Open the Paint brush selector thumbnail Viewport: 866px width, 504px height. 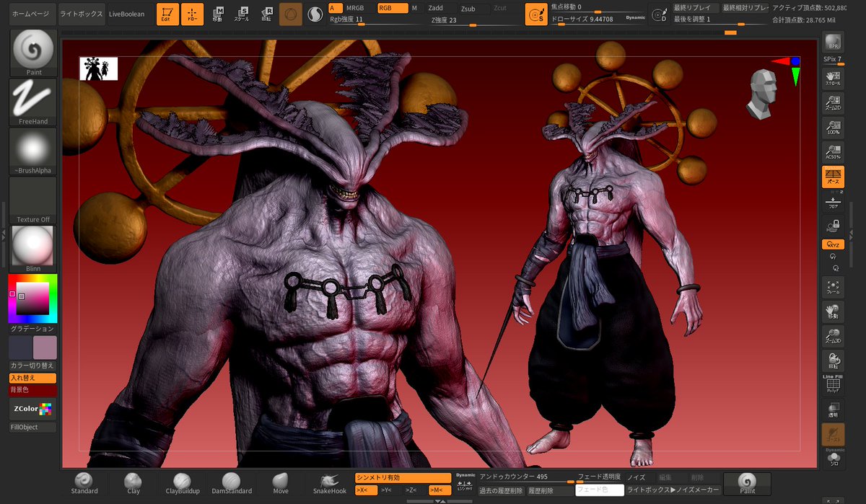(34, 53)
